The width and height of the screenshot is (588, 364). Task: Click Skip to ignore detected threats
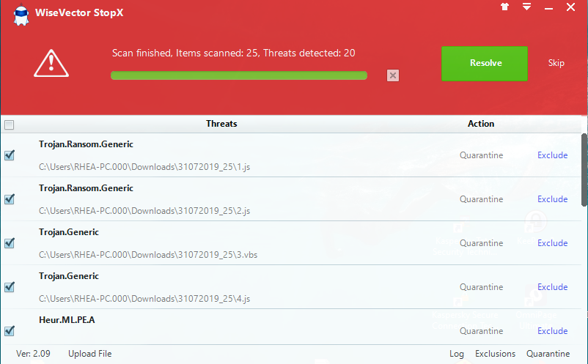[x=556, y=63]
